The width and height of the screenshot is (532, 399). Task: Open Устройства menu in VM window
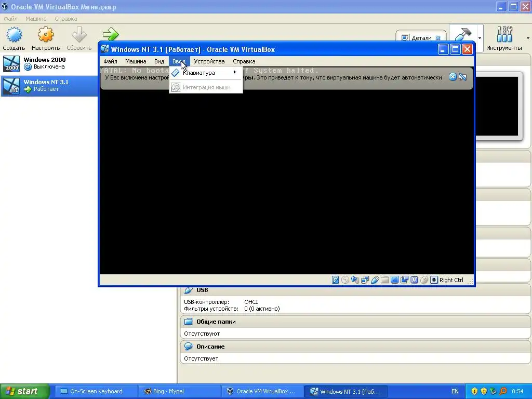(209, 61)
